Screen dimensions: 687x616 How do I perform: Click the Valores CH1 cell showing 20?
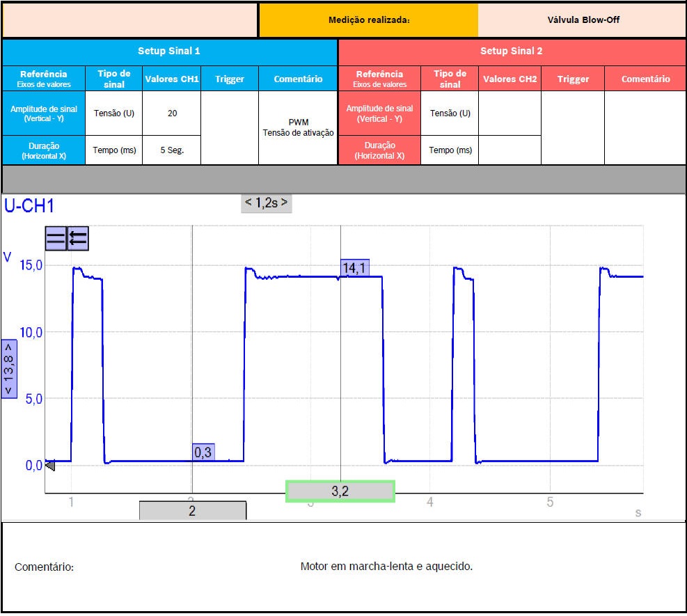pyautogui.click(x=171, y=113)
